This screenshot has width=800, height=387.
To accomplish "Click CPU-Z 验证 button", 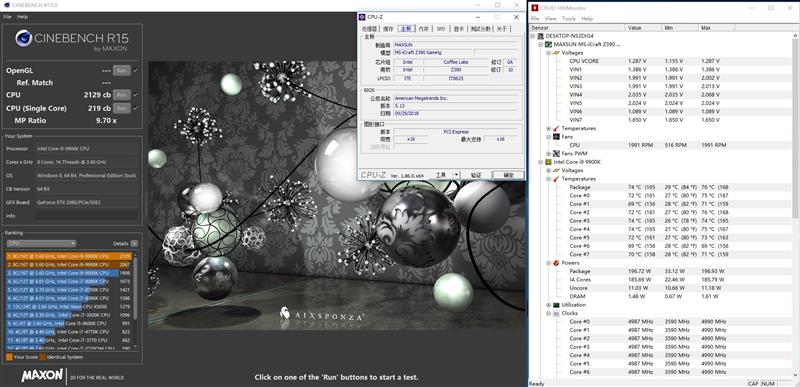I will click(476, 175).
